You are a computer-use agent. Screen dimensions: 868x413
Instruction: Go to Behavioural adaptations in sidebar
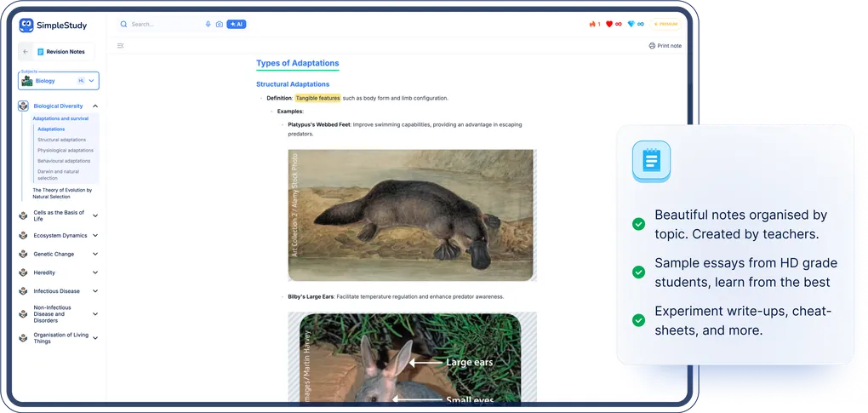(64, 161)
